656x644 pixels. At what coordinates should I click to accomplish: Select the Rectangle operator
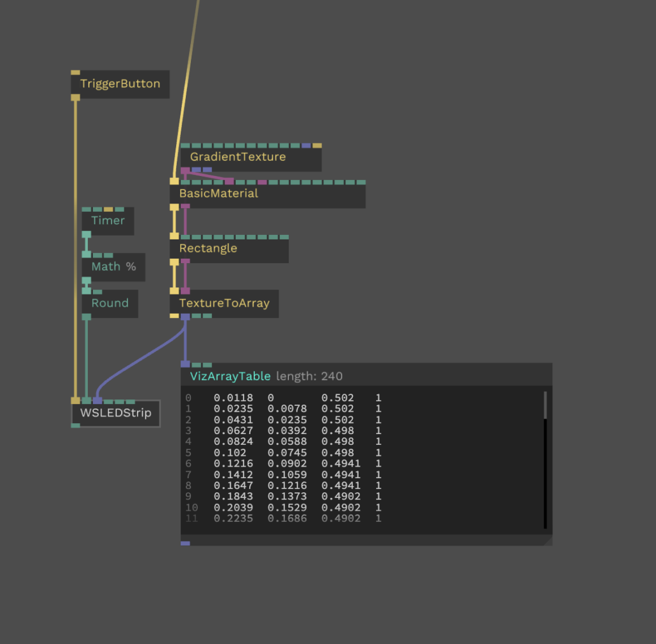tap(229, 249)
